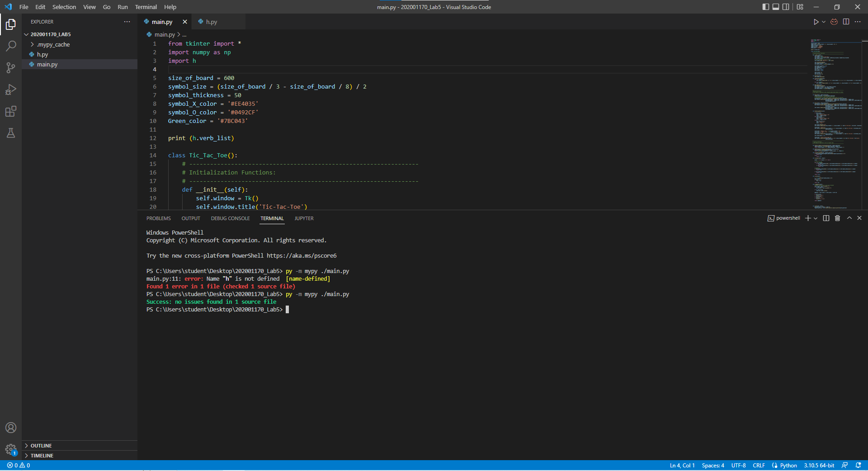868x471 pixels.
Task: Expand the .mypy_cache folder
Action: (80, 44)
